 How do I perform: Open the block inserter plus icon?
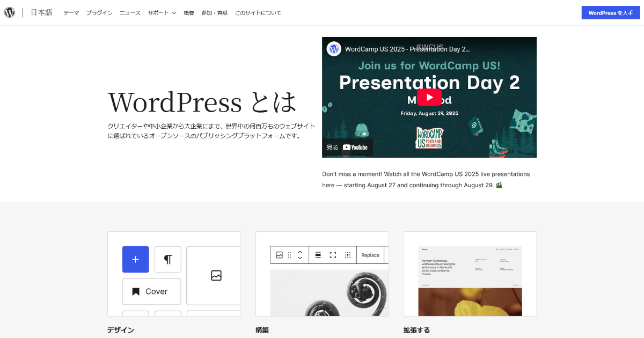click(x=135, y=259)
